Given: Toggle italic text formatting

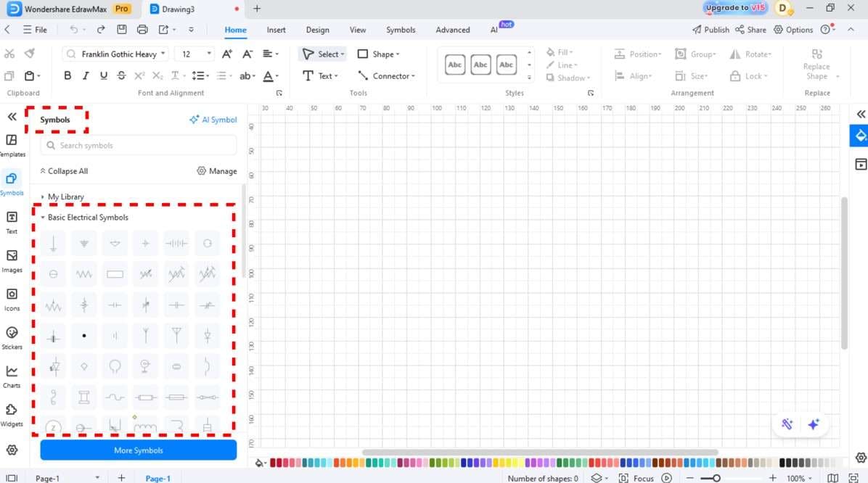Looking at the screenshot, I should tap(85, 75).
